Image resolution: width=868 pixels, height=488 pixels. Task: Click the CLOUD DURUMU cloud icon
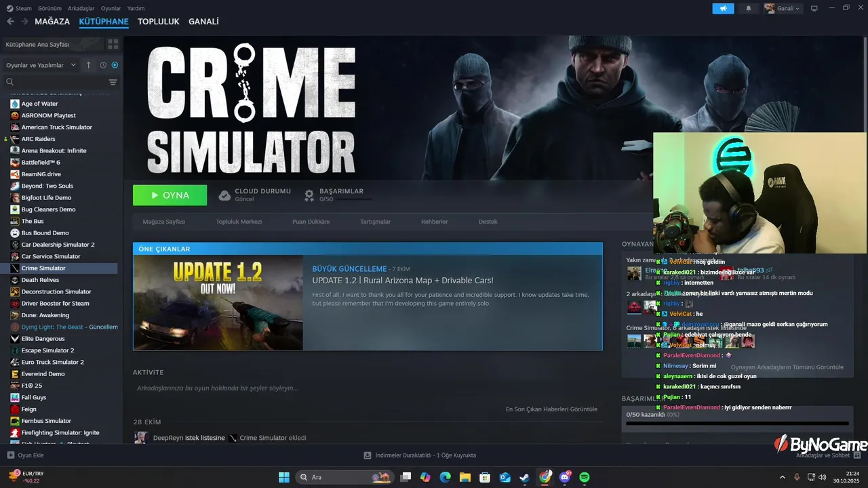[224, 195]
